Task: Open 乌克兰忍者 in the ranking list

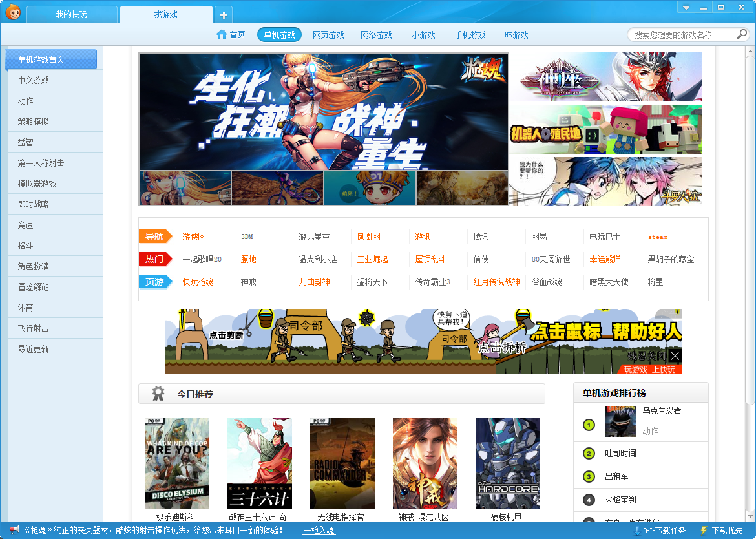Action: pos(662,411)
